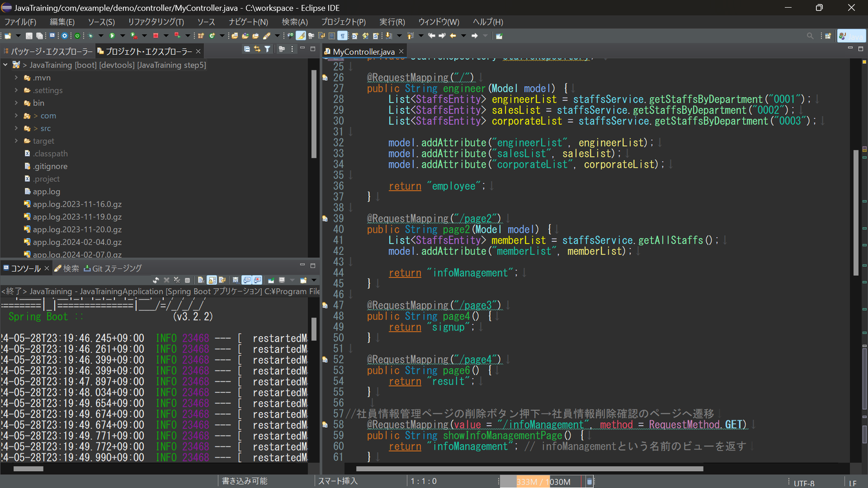Click the Save floppy disk icon

point(28,36)
